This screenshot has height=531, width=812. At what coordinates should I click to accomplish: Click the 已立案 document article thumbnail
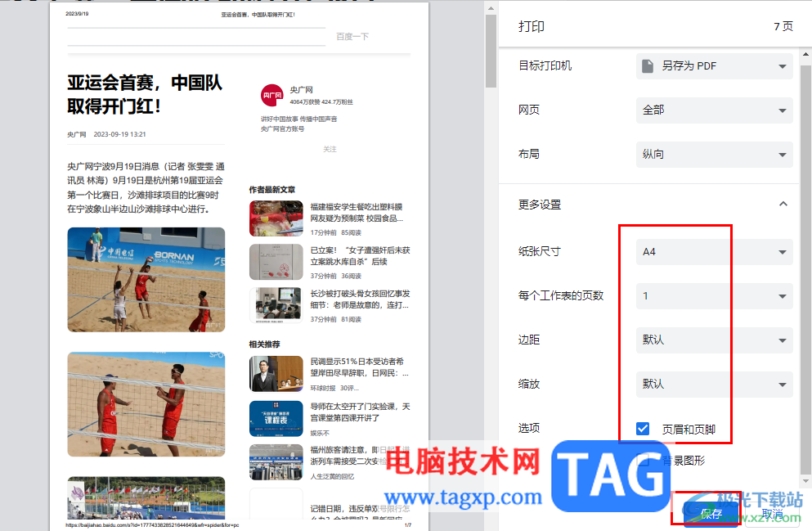pos(276,262)
